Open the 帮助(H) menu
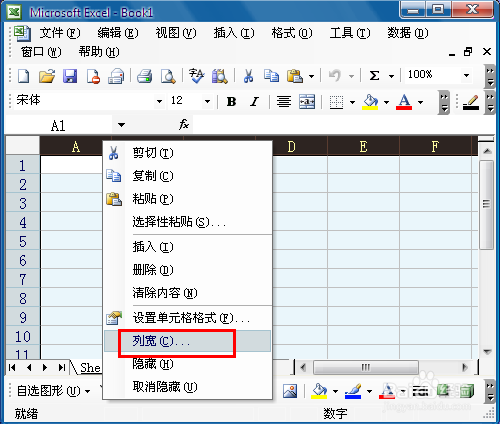Screen dimensions: 500x424 [x=99, y=52]
